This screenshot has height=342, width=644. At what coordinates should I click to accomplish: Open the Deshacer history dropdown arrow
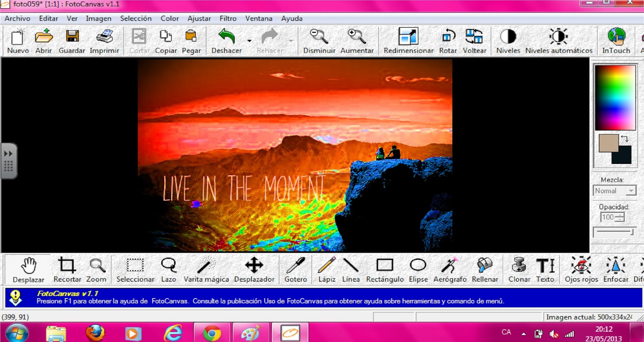249,41
